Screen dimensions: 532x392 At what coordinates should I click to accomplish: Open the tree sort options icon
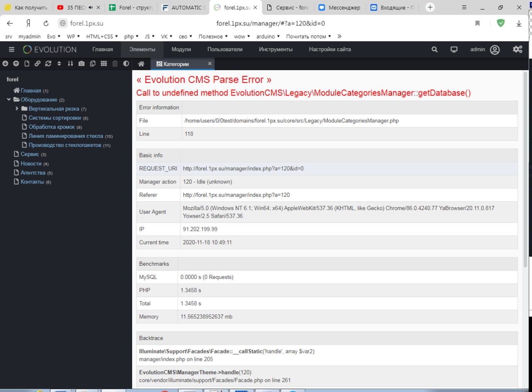(x=59, y=64)
